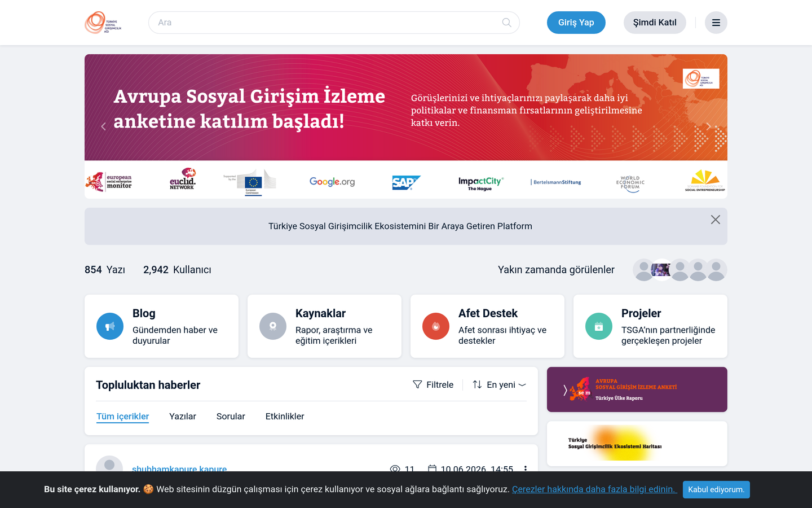The image size is (812, 508).
Task: Click the 854 Yazı count
Action: pyautogui.click(x=105, y=270)
